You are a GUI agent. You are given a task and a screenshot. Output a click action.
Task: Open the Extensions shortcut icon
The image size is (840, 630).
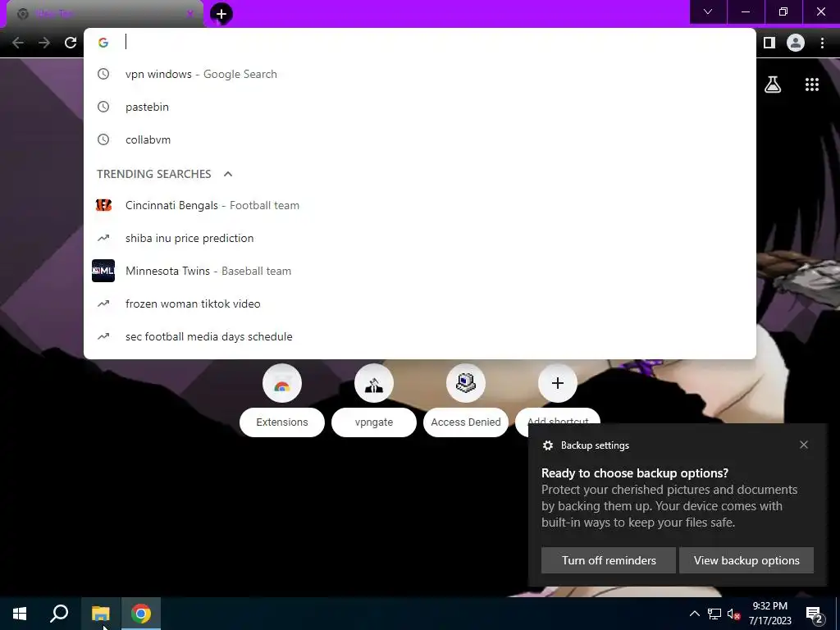[x=282, y=383]
